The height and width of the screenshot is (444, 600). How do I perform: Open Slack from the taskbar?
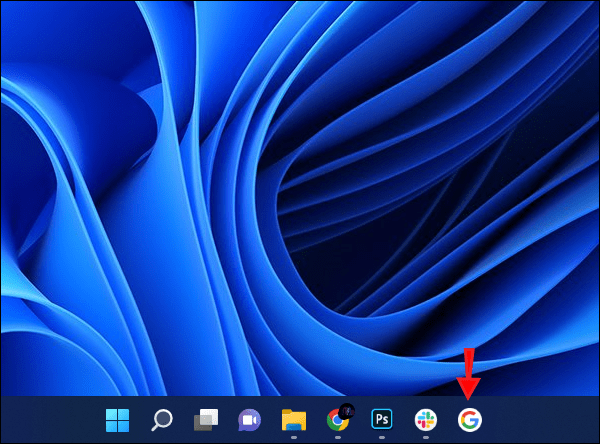(x=426, y=420)
